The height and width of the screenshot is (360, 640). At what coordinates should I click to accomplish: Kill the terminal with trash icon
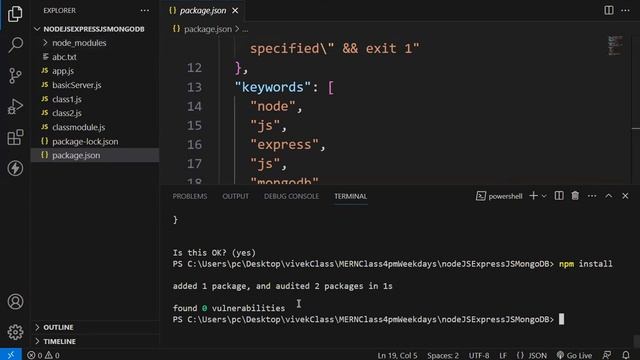tap(575, 196)
